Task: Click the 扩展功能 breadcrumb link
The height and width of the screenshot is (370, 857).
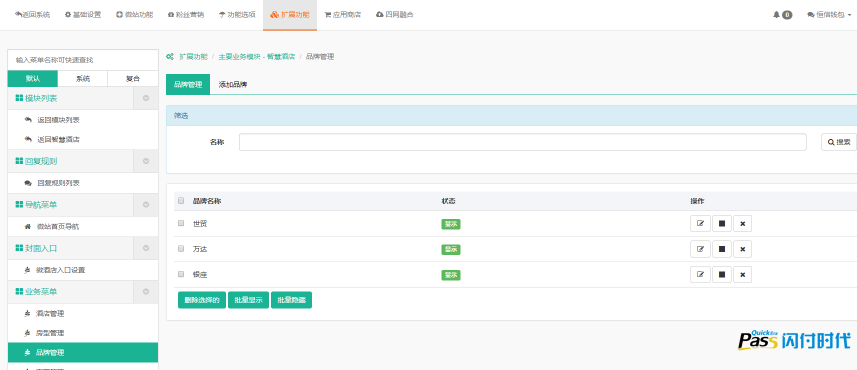Action: click(193, 56)
